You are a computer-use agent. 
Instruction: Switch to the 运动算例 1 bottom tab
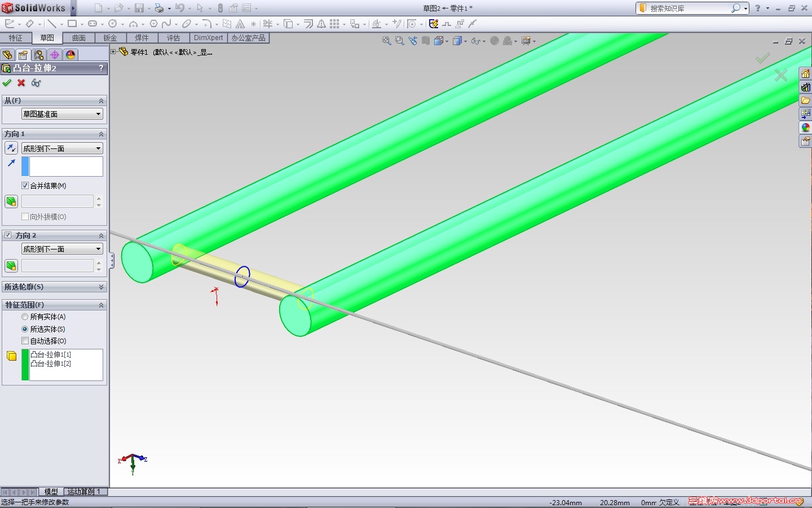click(x=85, y=492)
